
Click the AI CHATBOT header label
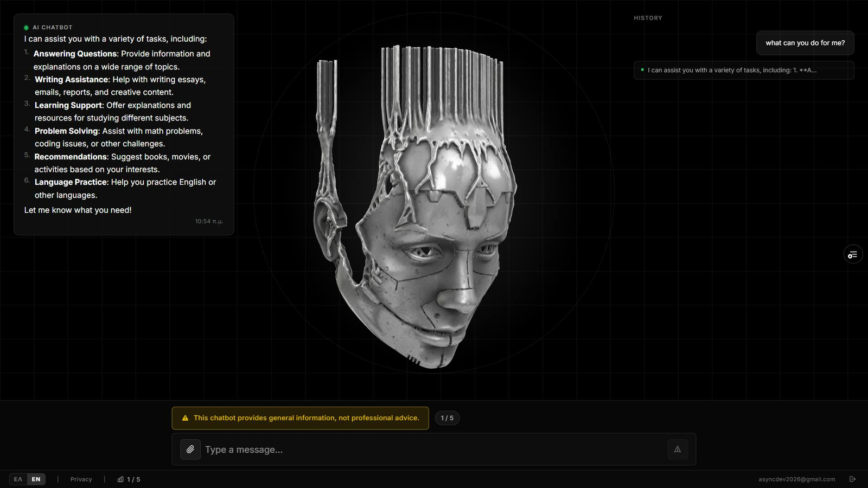52,28
